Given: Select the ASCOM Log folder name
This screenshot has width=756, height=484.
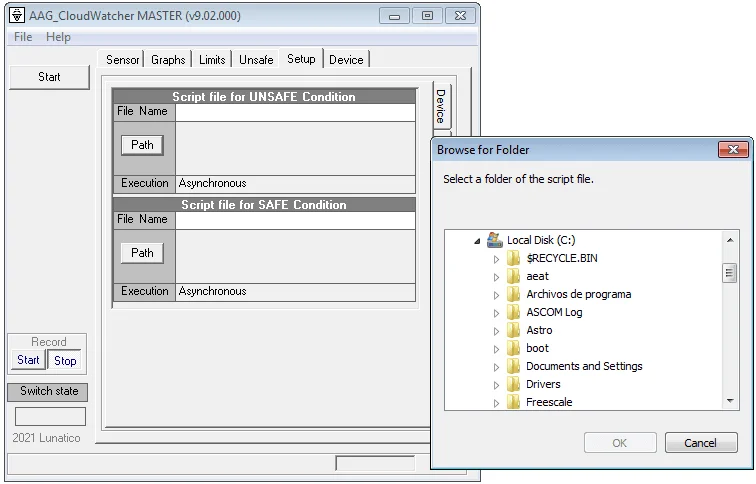Looking at the screenshot, I should 554,312.
